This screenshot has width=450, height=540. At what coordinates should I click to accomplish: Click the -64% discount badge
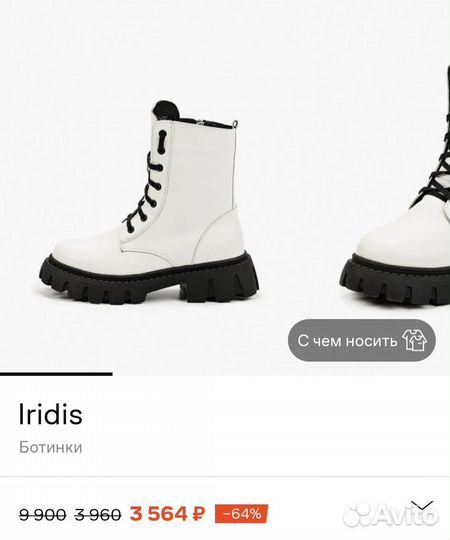point(241,514)
